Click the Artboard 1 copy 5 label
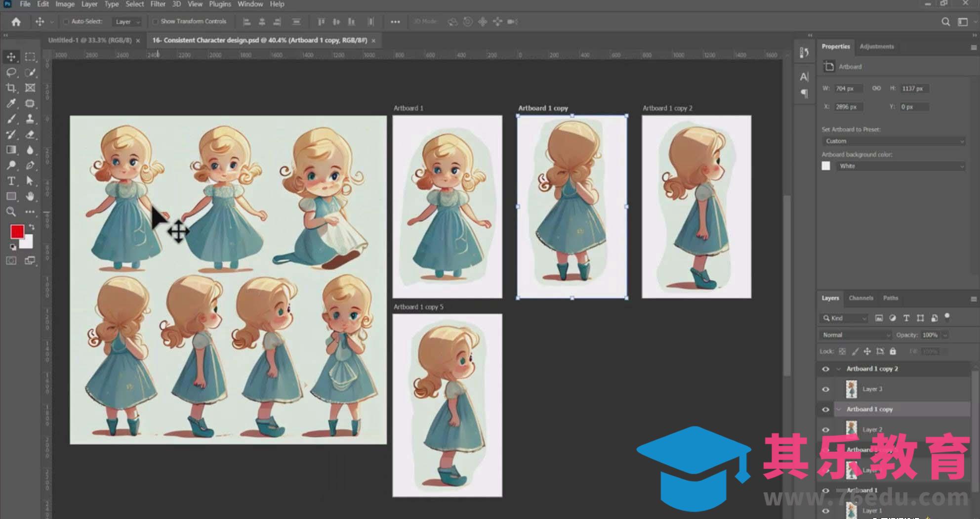980x519 pixels. click(418, 307)
